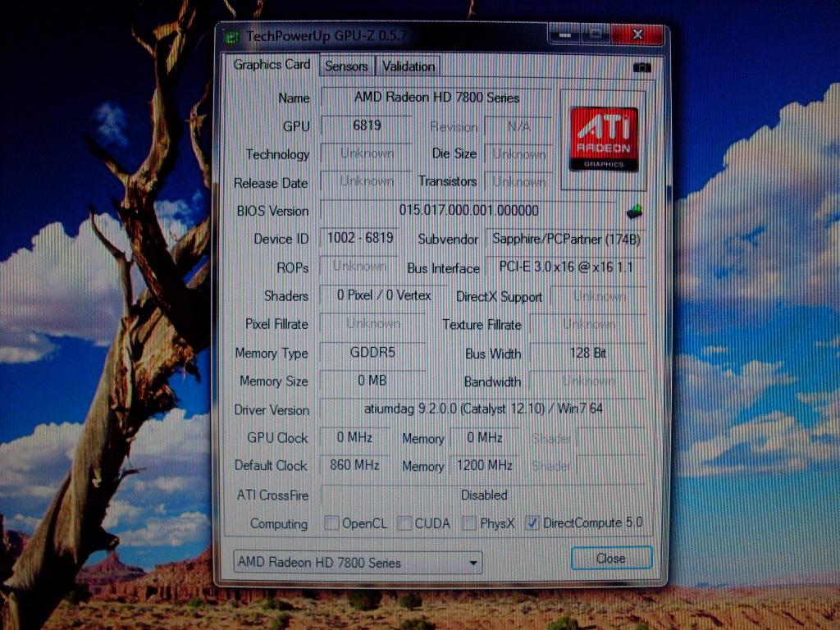
Task: Toggle the DirectCompute 5.0 checkbox
Action: 532,523
